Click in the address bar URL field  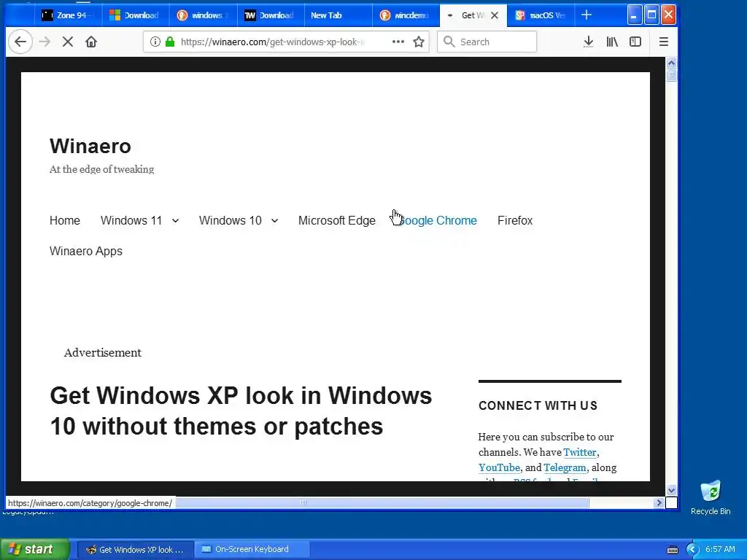pos(273,42)
